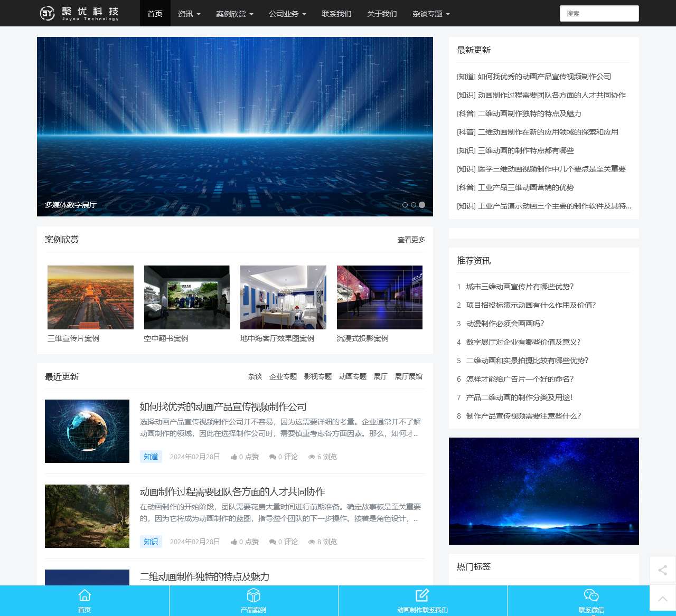
Task: Open the 杂谈专题 dropdown
Action: 430,14
